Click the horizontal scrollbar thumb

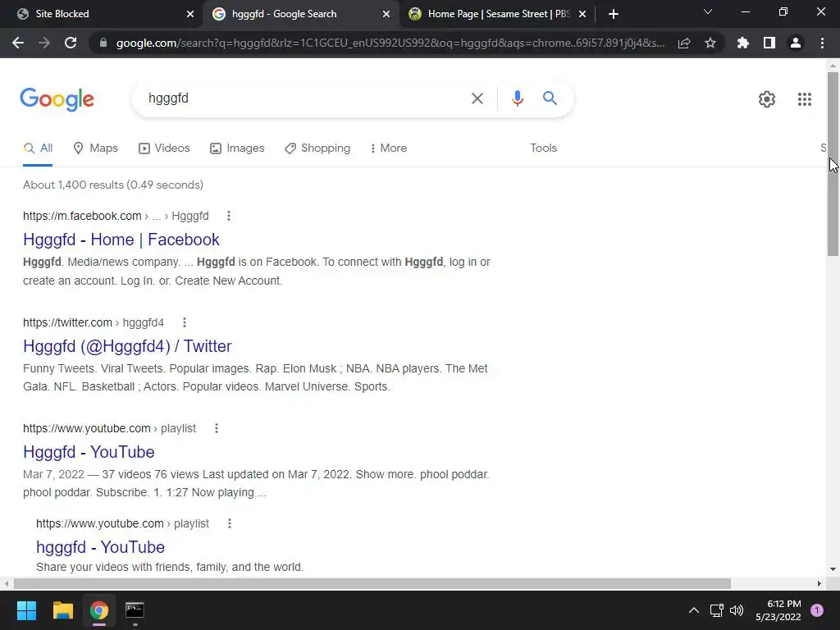coord(372,583)
